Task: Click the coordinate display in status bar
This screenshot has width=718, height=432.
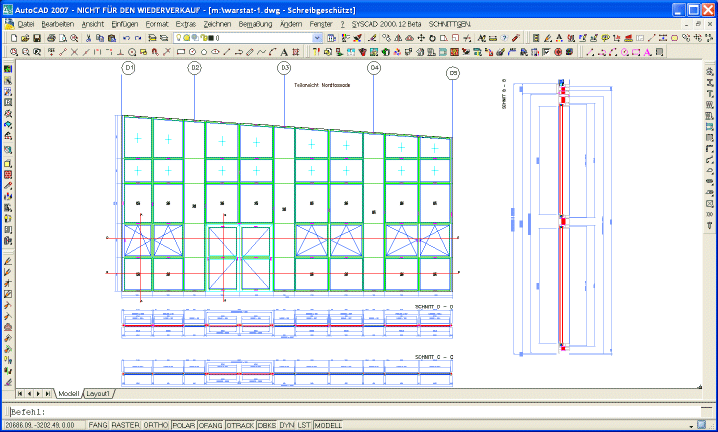Action: [44, 425]
